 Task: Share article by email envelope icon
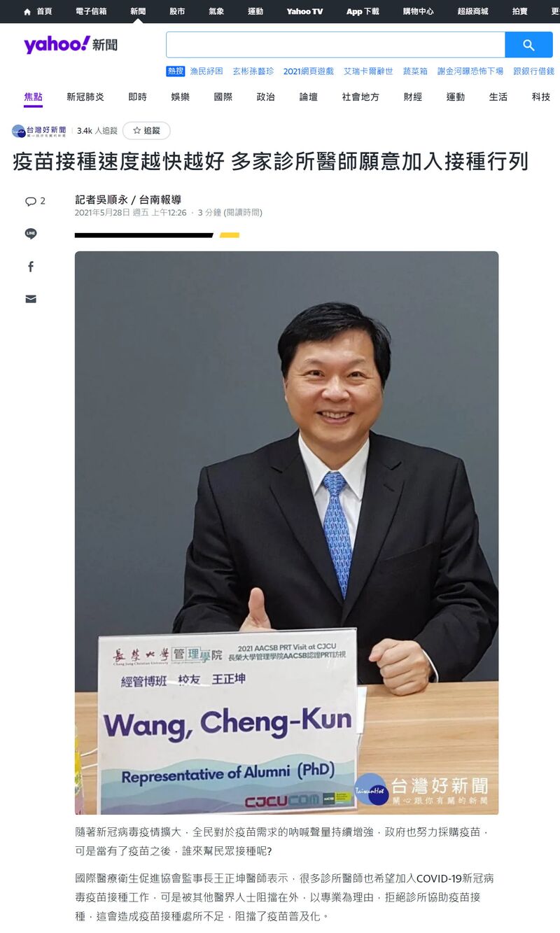pyautogui.click(x=31, y=299)
